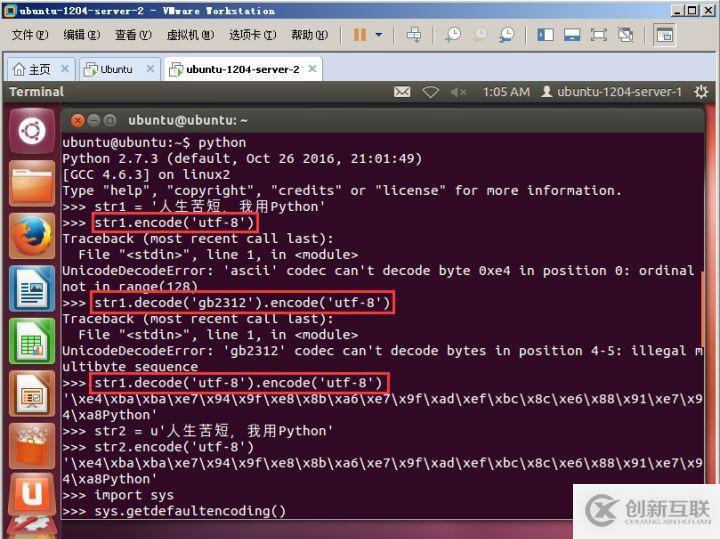Open the 帮助(H) menu

click(x=309, y=35)
